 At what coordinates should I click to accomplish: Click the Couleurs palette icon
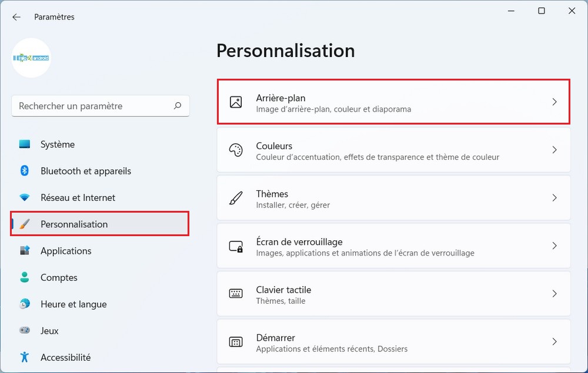tap(236, 150)
